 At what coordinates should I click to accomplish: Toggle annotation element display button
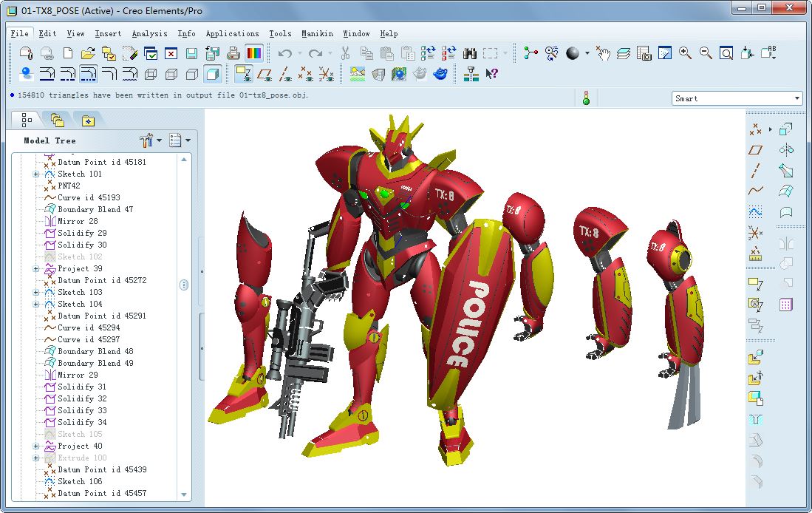coord(243,74)
